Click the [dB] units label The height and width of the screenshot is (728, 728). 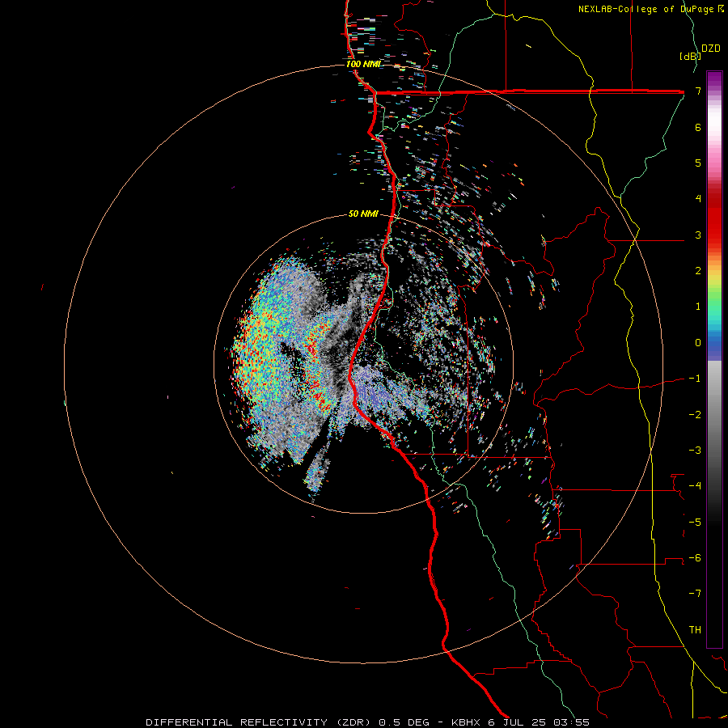tap(689, 56)
